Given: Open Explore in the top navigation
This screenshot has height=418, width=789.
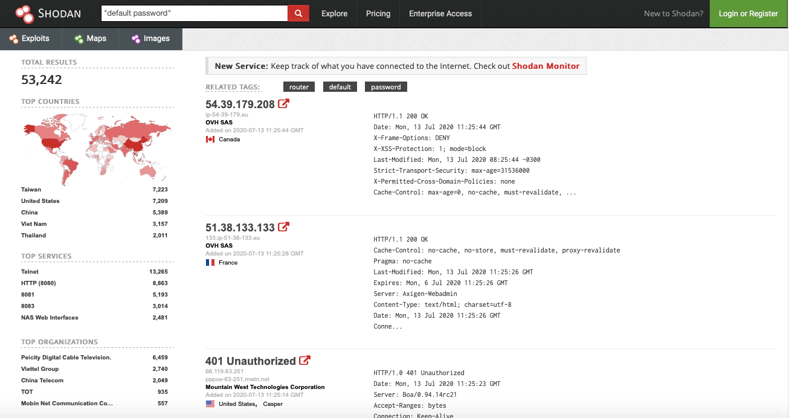Looking at the screenshot, I should tap(335, 14).
